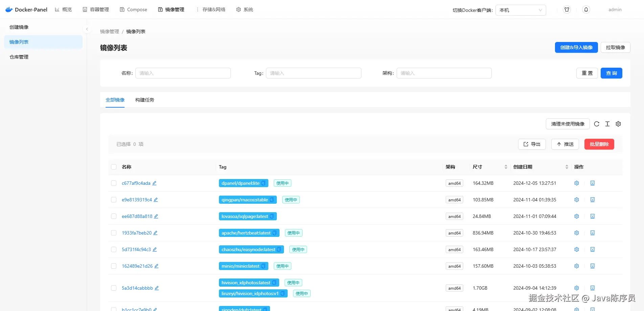This screenshot has width=644, height=311.
Task: Open 仓库管理 in sidebar
Action: (43, 57)
